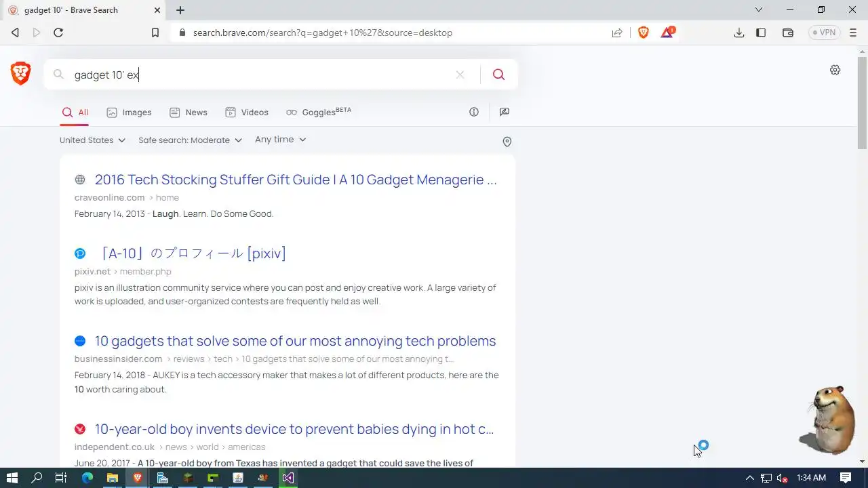Submit search with the red magnifier button

tap(498, 75)
